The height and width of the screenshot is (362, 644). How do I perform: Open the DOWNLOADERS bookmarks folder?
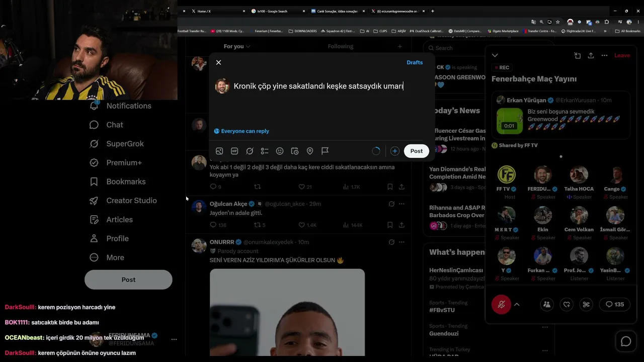[x=303, y=31]
